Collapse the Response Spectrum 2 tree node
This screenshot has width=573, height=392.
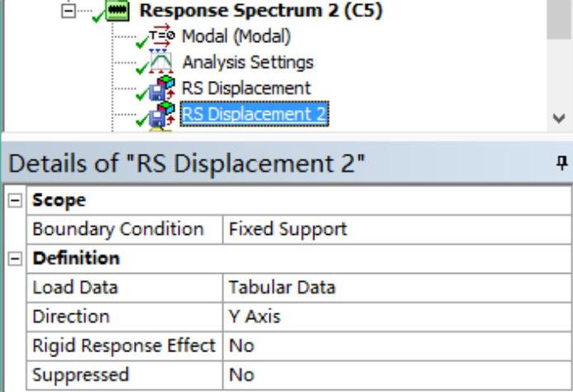[68, 12]
